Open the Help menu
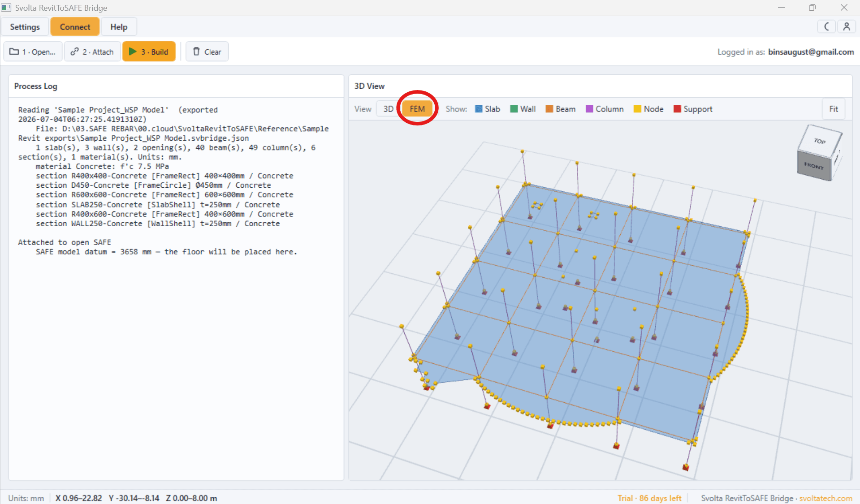This screenshot has height=504, width=860. click(119, 27)
